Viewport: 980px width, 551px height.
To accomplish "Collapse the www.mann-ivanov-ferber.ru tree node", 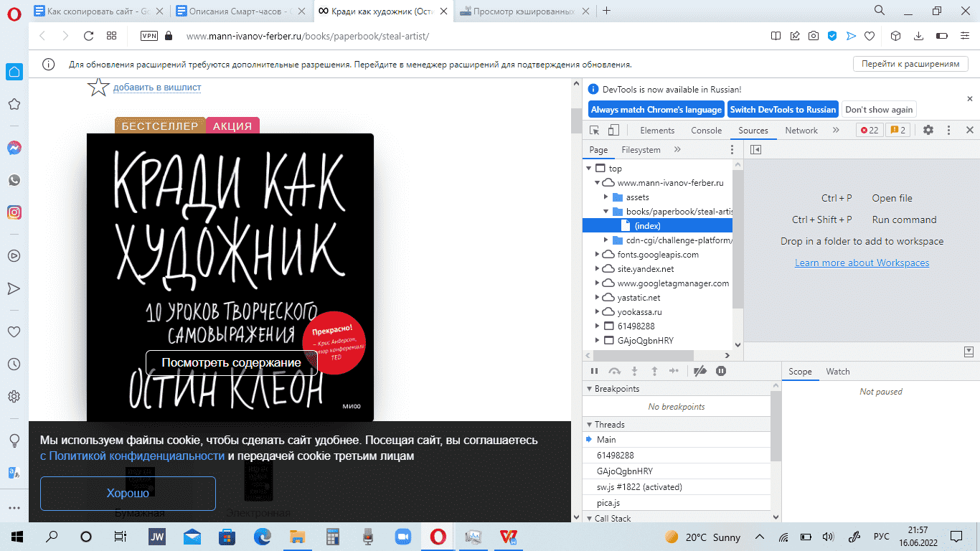I will 598,183.
